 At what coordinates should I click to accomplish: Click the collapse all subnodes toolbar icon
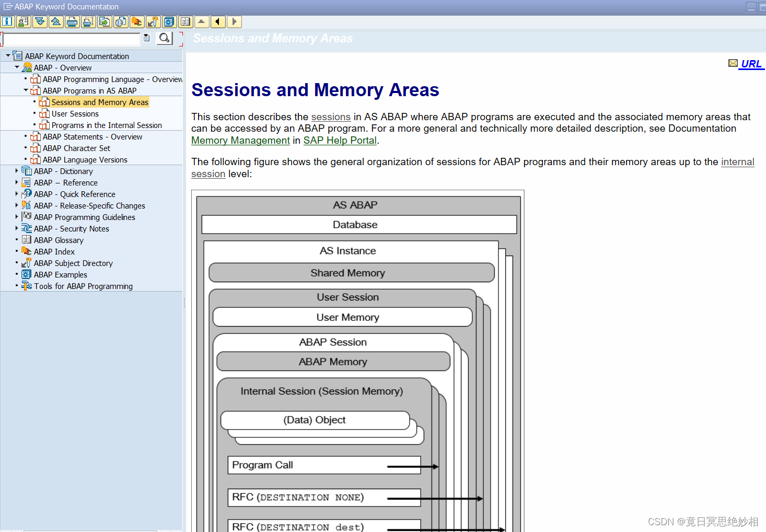56,21
